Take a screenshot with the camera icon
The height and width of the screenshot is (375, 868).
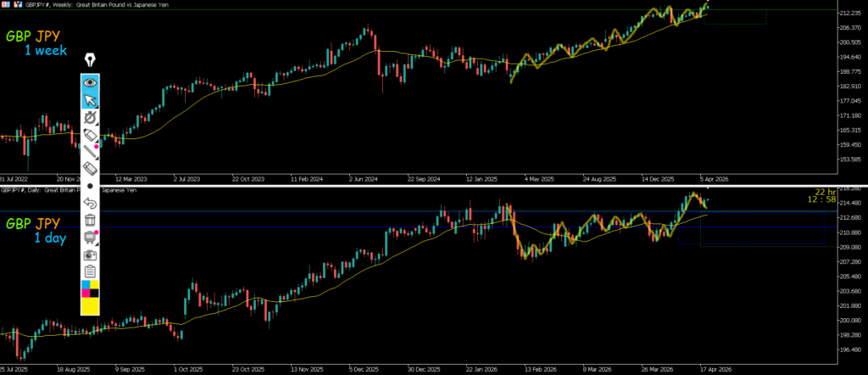(x=91, y=255)
